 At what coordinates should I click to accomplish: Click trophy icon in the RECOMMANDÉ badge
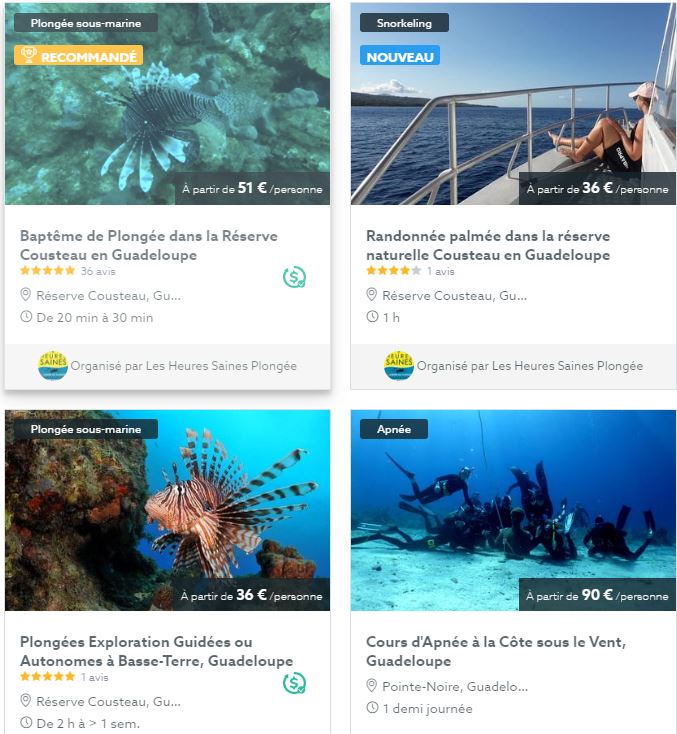pyautogui.click(x=29, y=55)
